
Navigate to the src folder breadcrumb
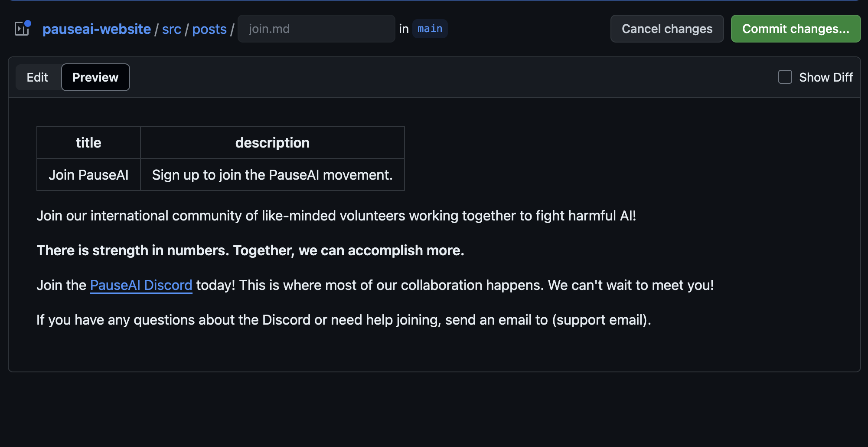171,29
